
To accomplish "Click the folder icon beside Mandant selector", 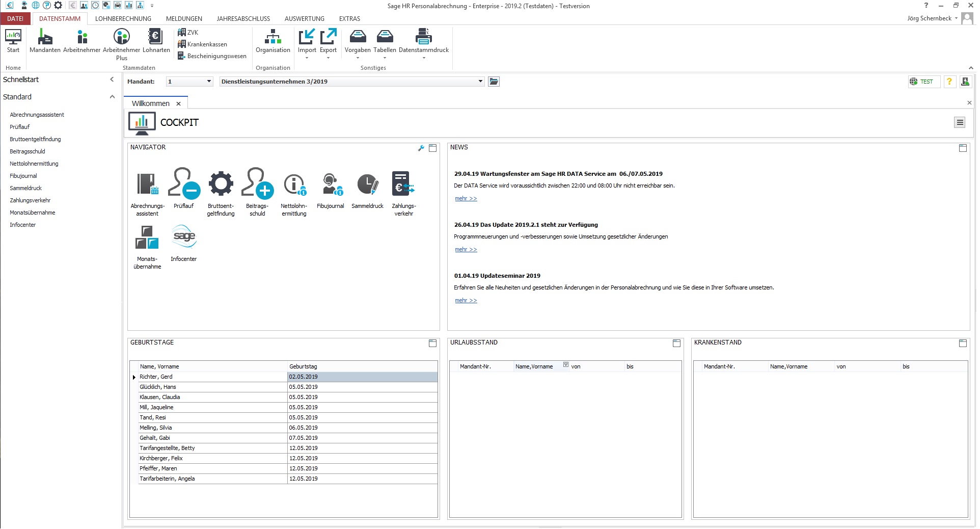I will (494, 82).
